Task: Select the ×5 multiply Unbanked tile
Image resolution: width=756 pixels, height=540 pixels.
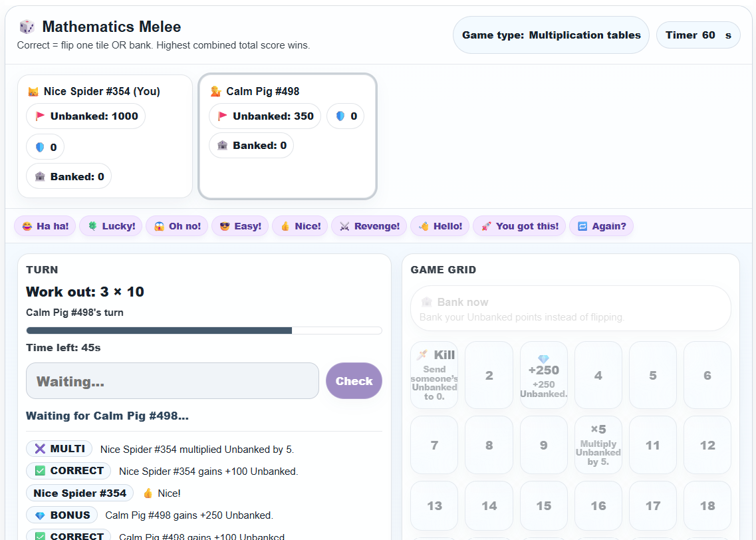Action: coord(598,444)
